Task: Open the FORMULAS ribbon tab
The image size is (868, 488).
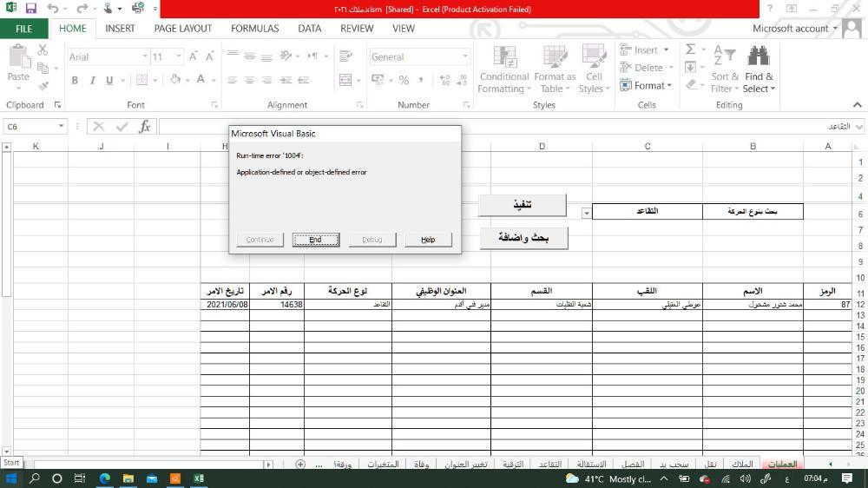Action: 254,29
